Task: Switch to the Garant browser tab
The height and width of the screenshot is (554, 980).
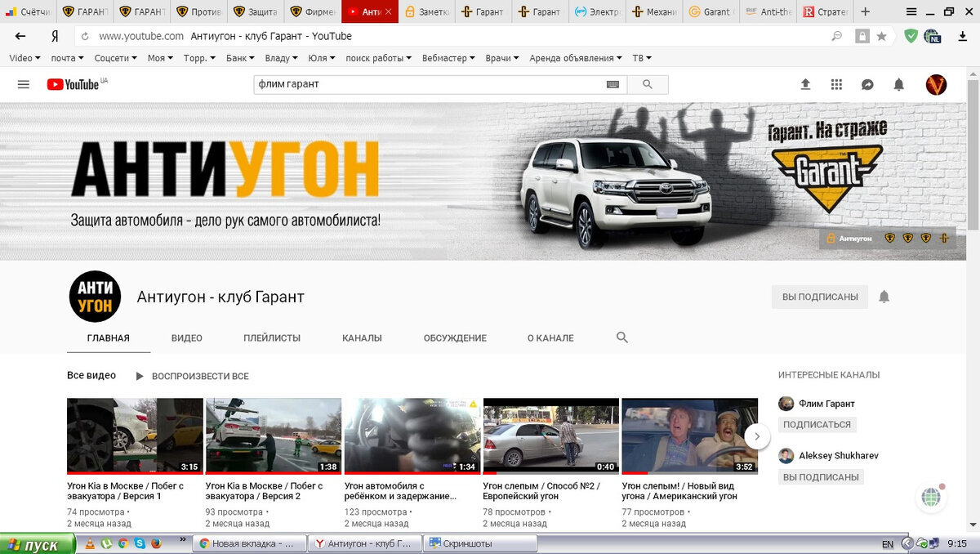Action: tap(710, 11)
